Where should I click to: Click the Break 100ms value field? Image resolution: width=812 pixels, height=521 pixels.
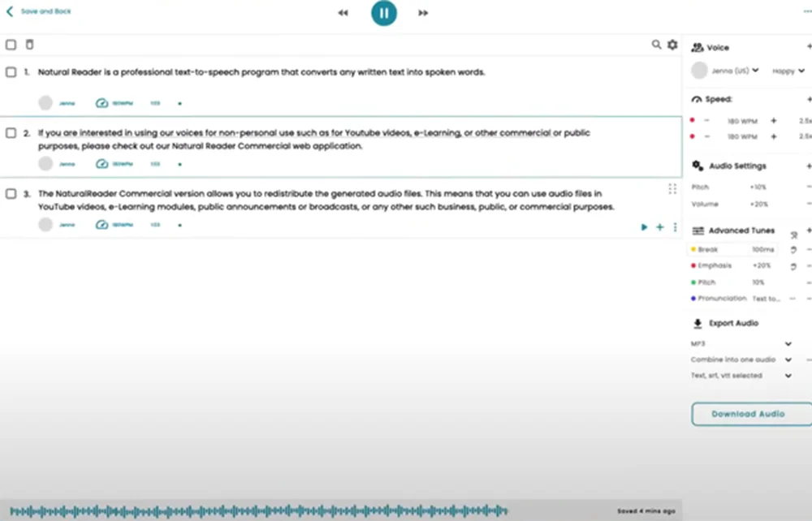(762, 249)
